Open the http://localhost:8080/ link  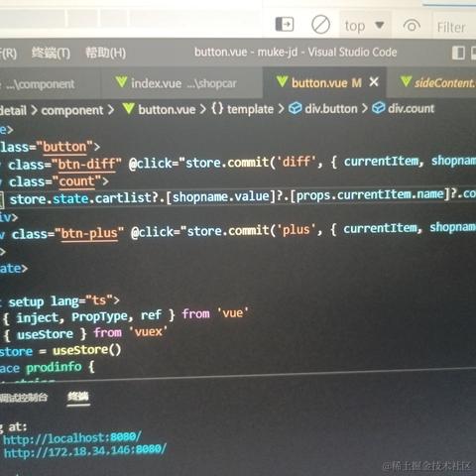coord(72,438)
